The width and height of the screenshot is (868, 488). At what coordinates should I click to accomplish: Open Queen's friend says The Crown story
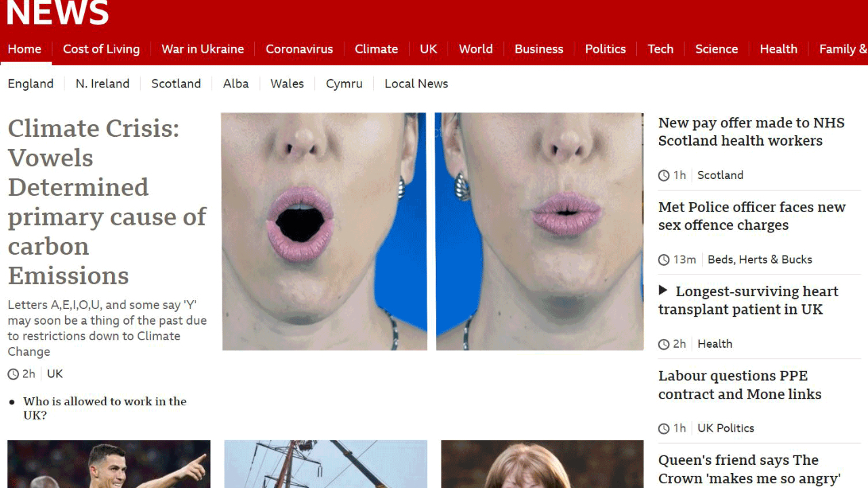point(749,469)
